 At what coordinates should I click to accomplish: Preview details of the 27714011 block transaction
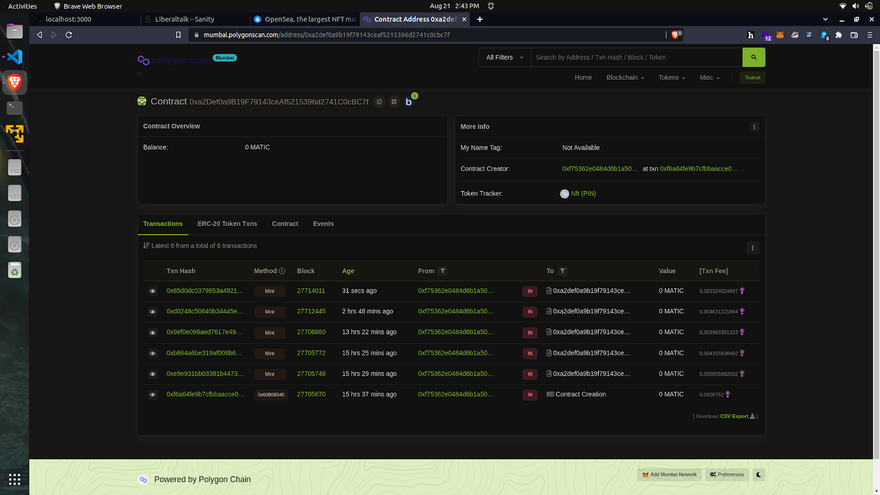[153, 291]
